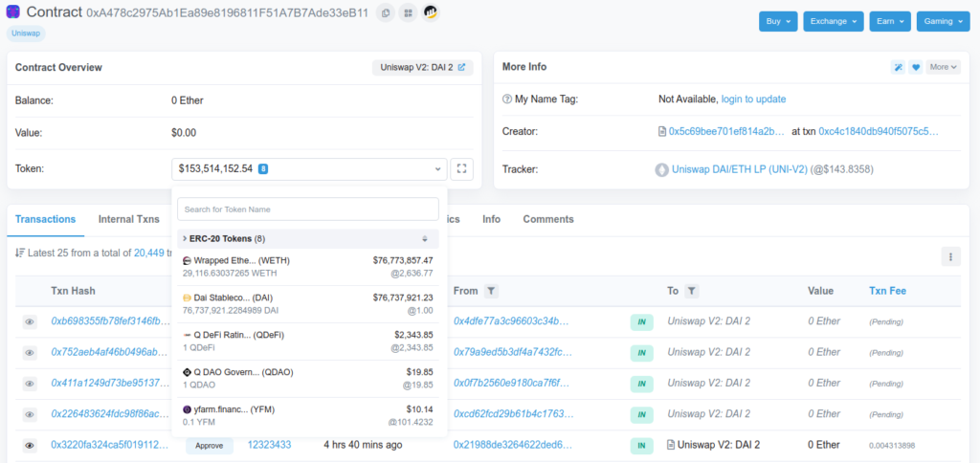Toggle the eye preview for transaction 0x3220fa324ca5f019112
Screen dimensions: 980x463
pyautogui.click(x=30, y=446)
